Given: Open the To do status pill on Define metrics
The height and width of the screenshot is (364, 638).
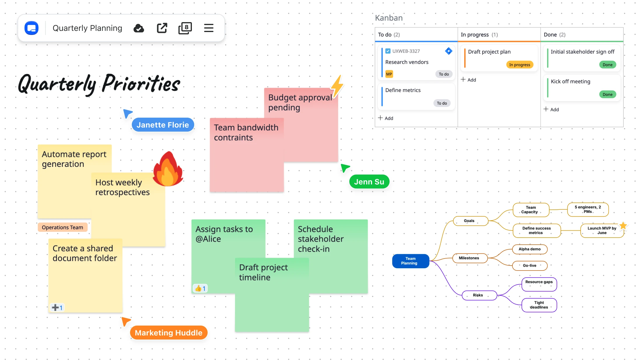Looking at the screenshot, I should pos(442,103).
